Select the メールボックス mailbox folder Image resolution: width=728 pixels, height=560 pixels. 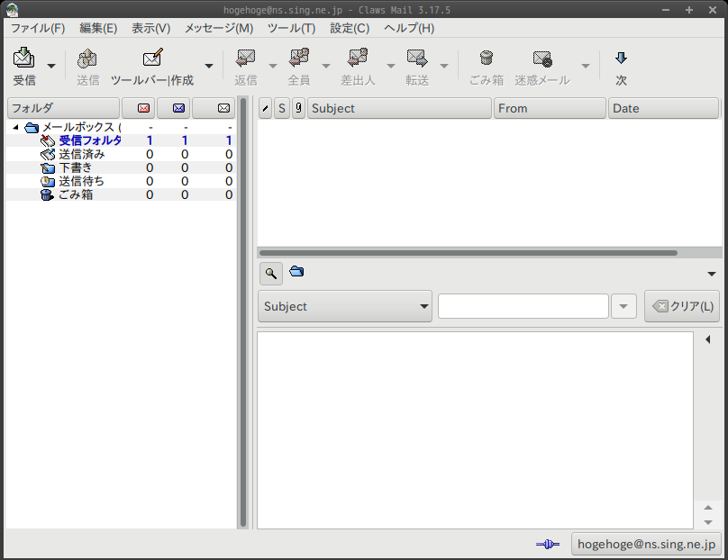point(81,127)
